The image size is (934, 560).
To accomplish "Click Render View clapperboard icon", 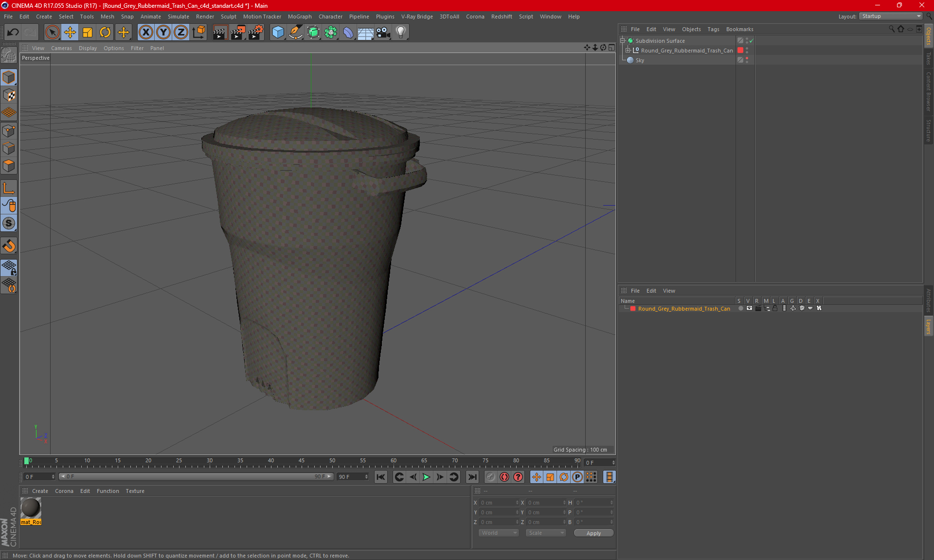I will pyautogui.click(x=220, y=33).
